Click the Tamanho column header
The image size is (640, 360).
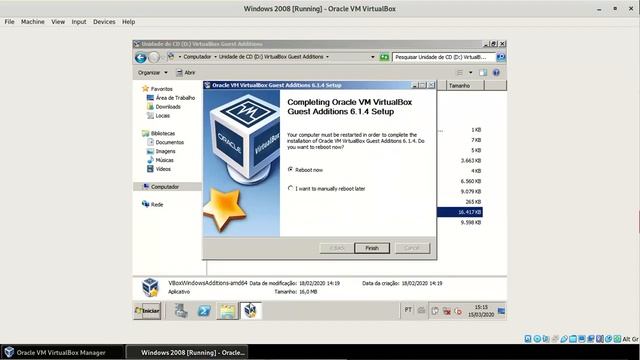465,85
